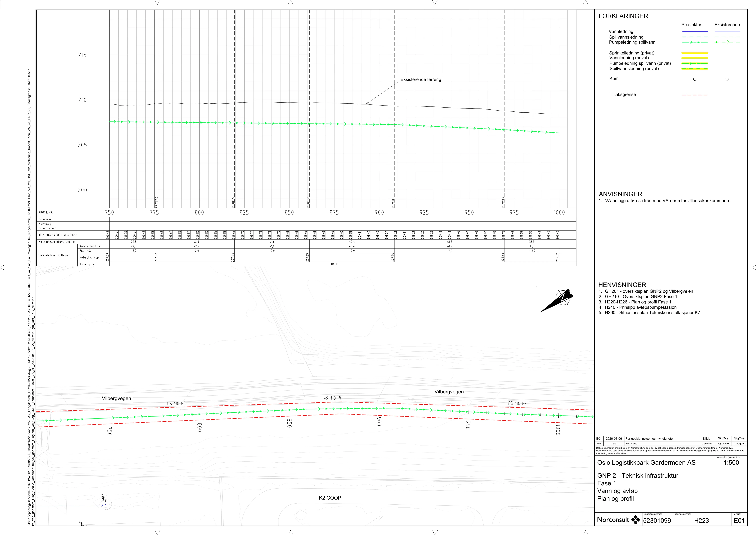Click profile station number 825
The width and height of the screenshot is (756, 535).
244,213
